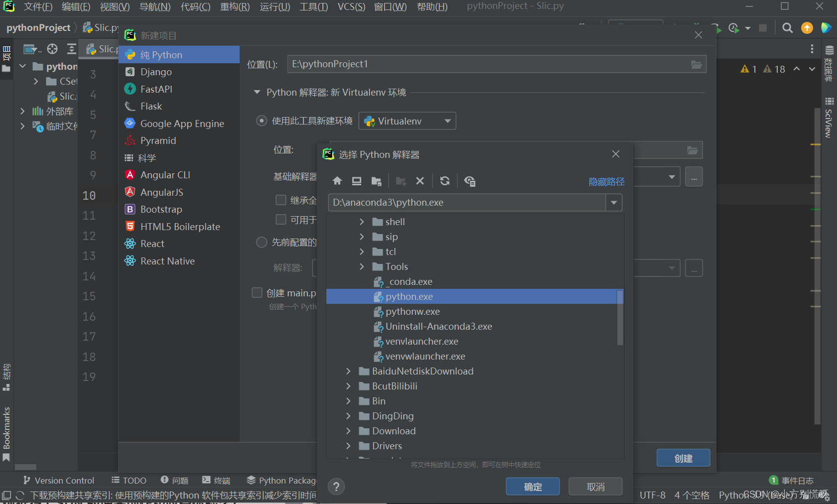The width and height of the screenshot is (837, 504).
Task: Expand the Drivers folder
Action: click(348, 446)
